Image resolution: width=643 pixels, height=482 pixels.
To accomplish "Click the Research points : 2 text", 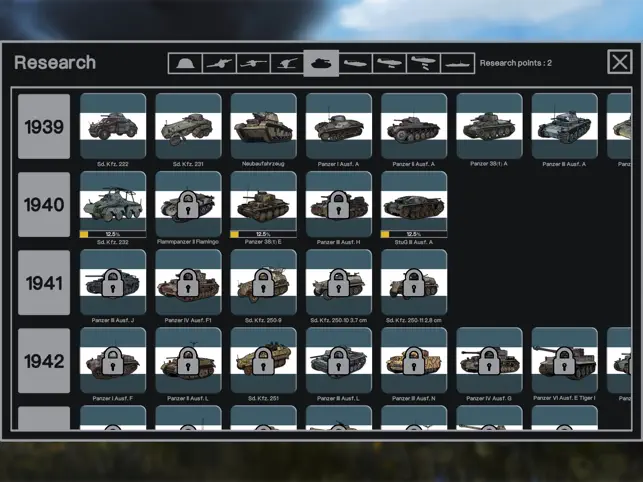I will pos(515,63).
